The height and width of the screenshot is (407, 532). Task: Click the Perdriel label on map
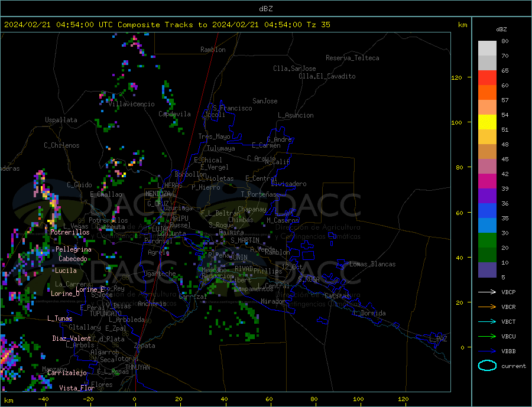click(x=158, y=241)
